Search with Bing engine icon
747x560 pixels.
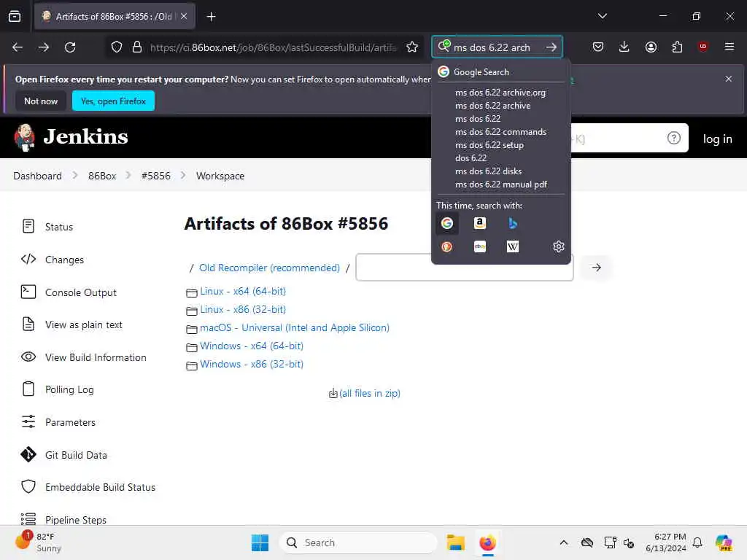(x=513, y=223)
